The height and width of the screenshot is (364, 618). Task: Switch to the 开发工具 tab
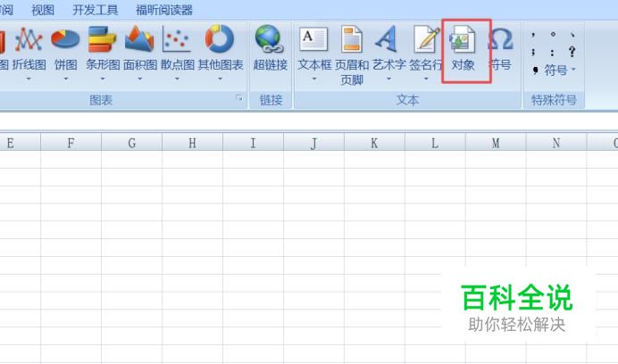pyautogui.click(x=95, y=10)
